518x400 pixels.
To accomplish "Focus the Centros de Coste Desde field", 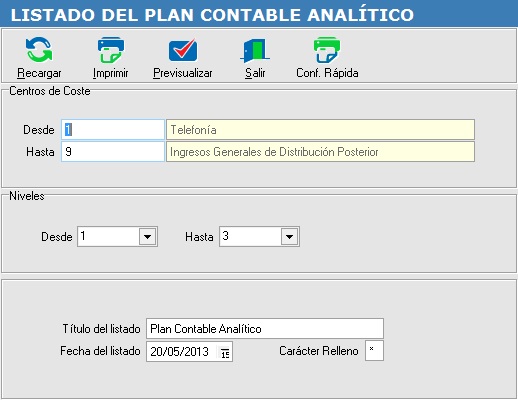I will [113, 130].
